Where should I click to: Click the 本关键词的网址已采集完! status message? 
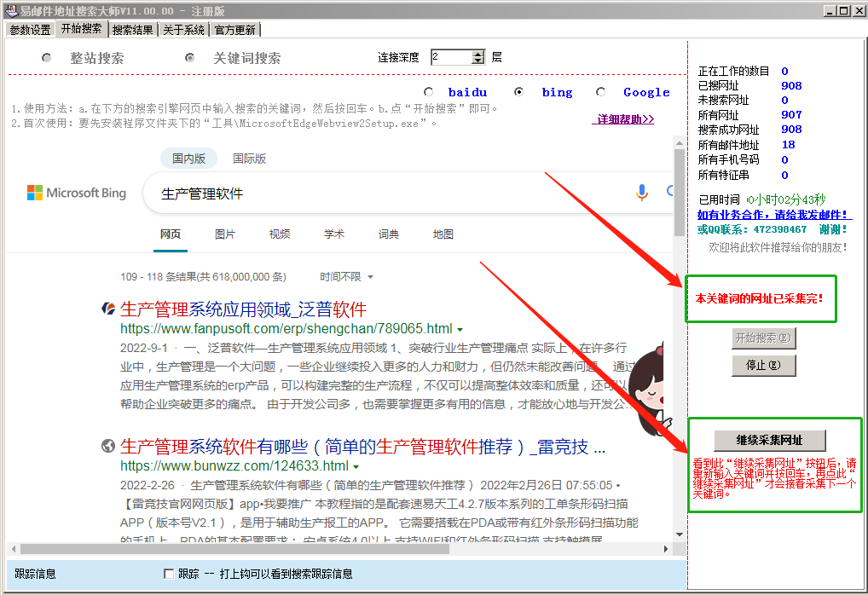[759, 299]
